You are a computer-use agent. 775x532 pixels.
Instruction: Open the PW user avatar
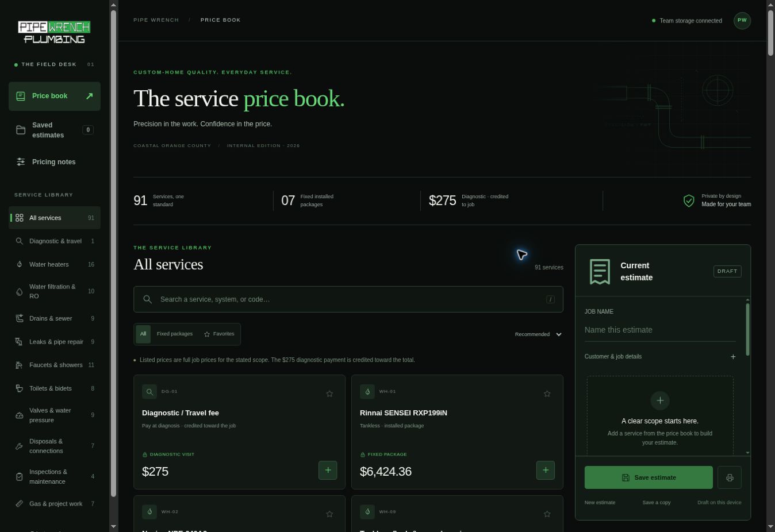coord(742,20)
